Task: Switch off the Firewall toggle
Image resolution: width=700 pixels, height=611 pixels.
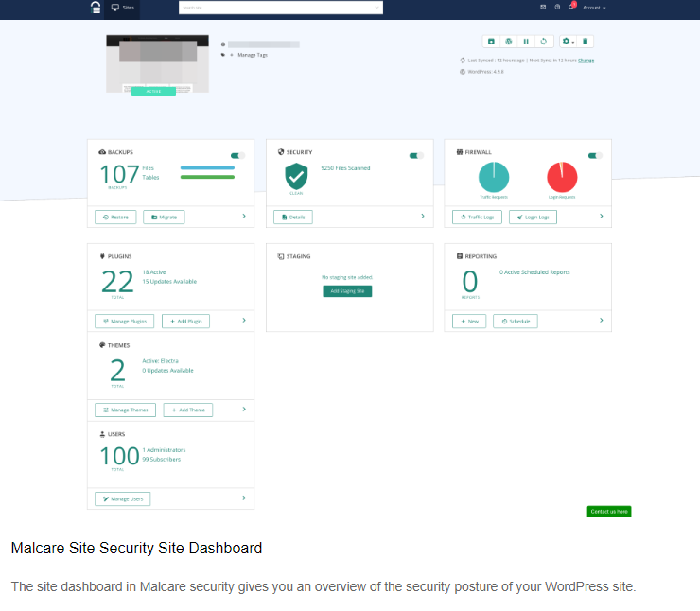Action: tap(595, 155)
